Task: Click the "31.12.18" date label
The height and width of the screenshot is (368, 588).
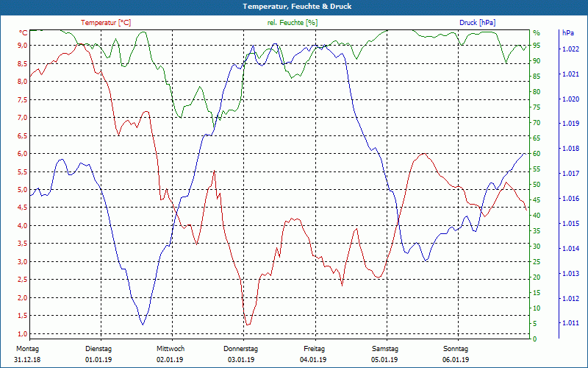Action: click(27, 360)
